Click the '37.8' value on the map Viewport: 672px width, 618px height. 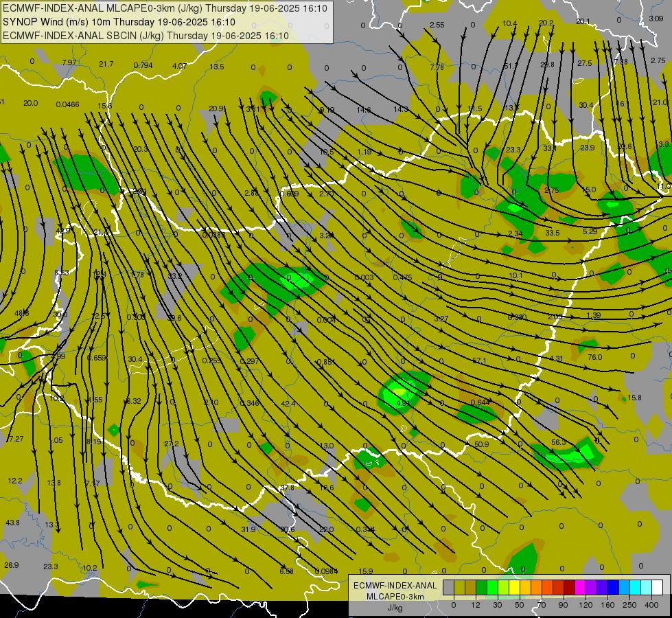pos(287,488)
